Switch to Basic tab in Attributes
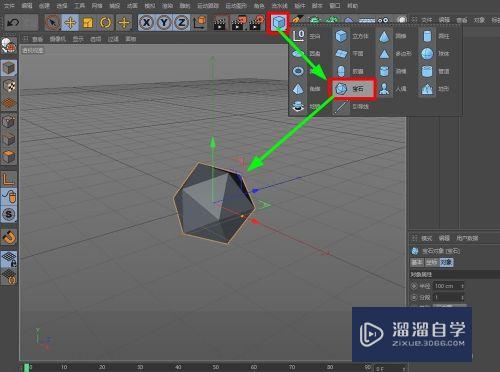500x372 pixels. click(416, 262)
